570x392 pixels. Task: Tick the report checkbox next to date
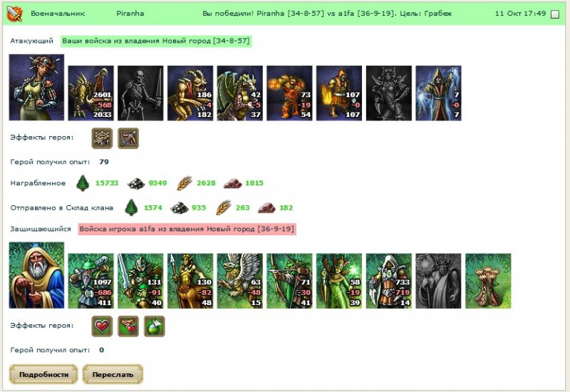pos(555,14)
